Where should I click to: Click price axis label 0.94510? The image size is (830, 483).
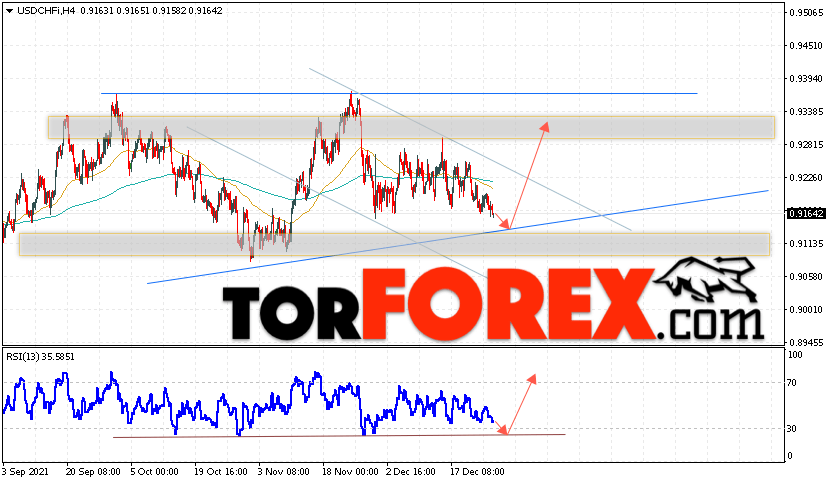click(x=806, y=46)
